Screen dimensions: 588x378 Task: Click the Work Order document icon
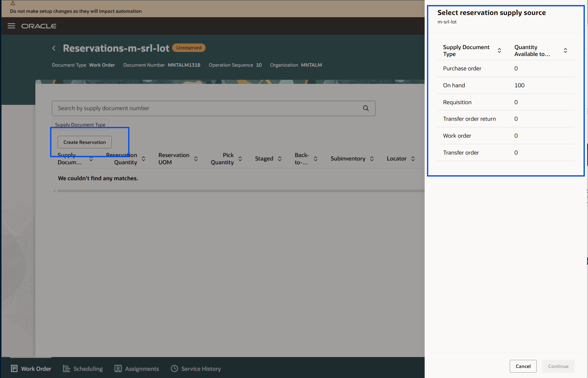tap(14, 368)
